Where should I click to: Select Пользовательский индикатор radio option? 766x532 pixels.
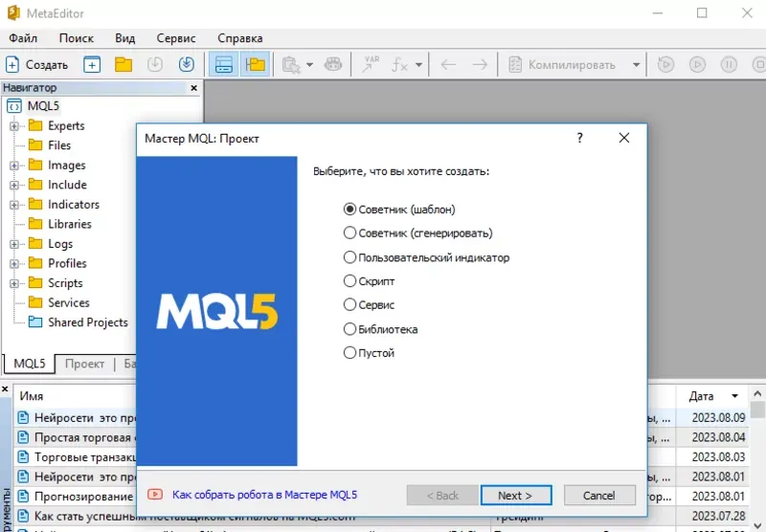pos(426,257)
